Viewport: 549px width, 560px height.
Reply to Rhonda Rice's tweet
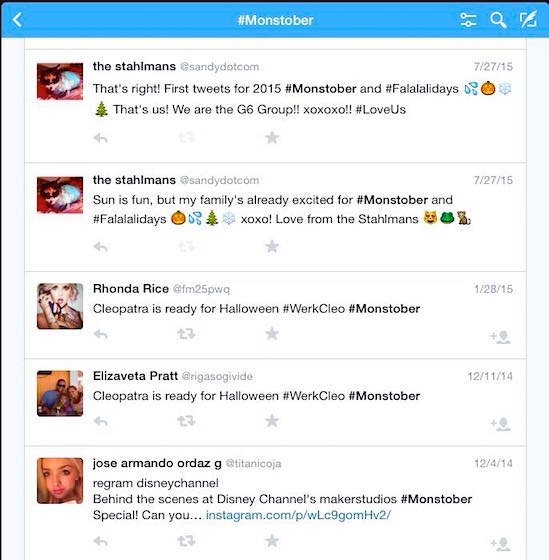(x=100, y=334)
